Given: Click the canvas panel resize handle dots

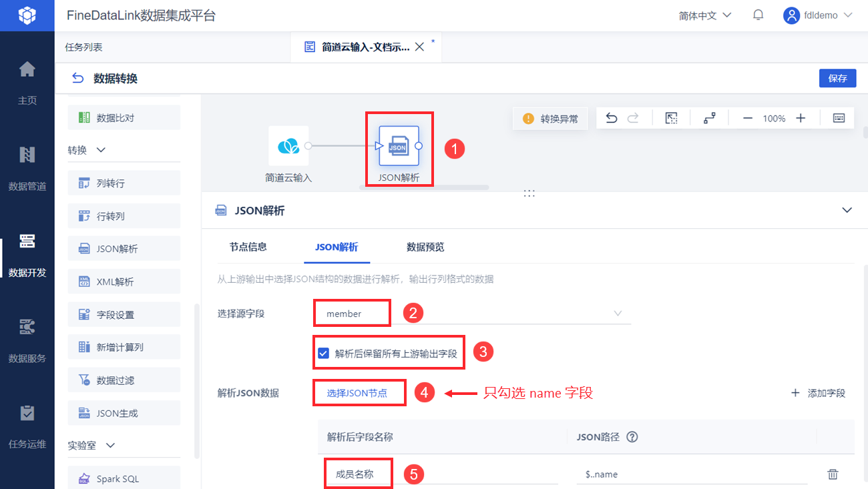Looking at the screenshot, I should tap(529, 193).
